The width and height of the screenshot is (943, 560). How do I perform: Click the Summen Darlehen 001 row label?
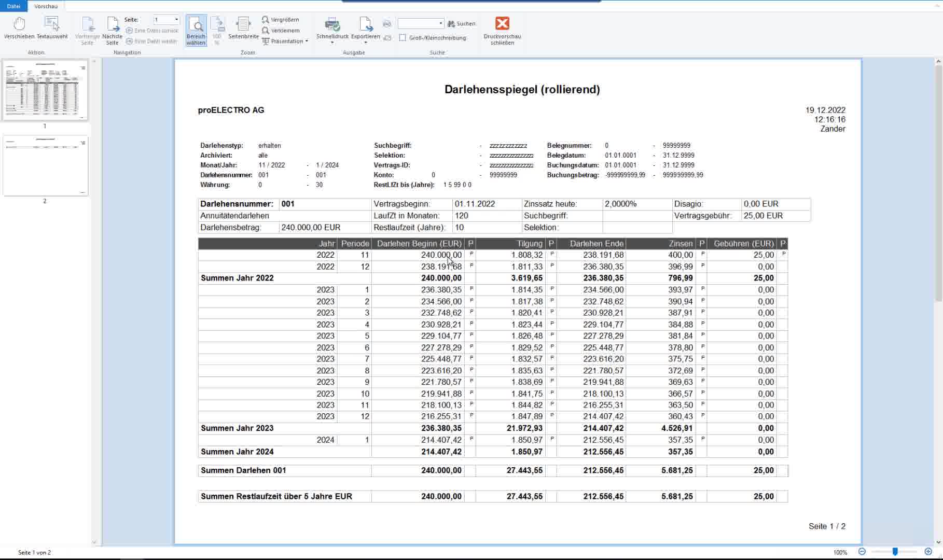pos(243,470)
